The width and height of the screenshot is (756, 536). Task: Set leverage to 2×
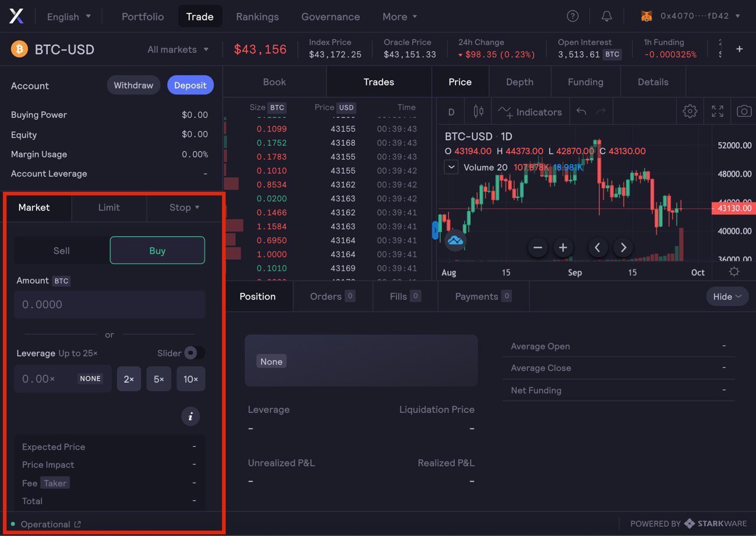[129, 379]
